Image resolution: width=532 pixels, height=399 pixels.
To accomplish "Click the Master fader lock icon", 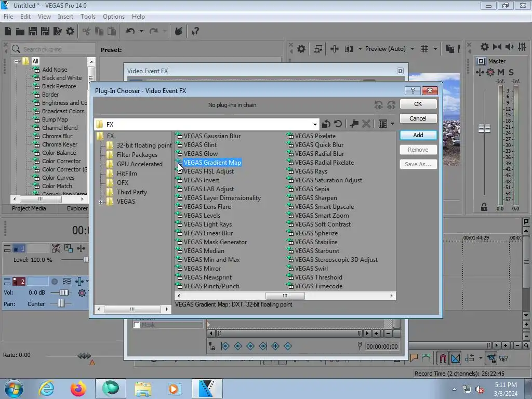I will (x=484, y=207).
